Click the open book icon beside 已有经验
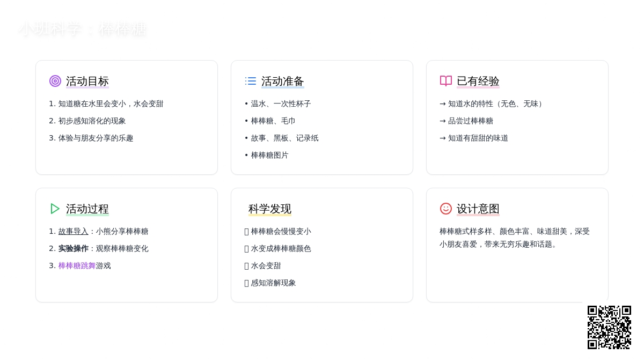 click(446, 81)
